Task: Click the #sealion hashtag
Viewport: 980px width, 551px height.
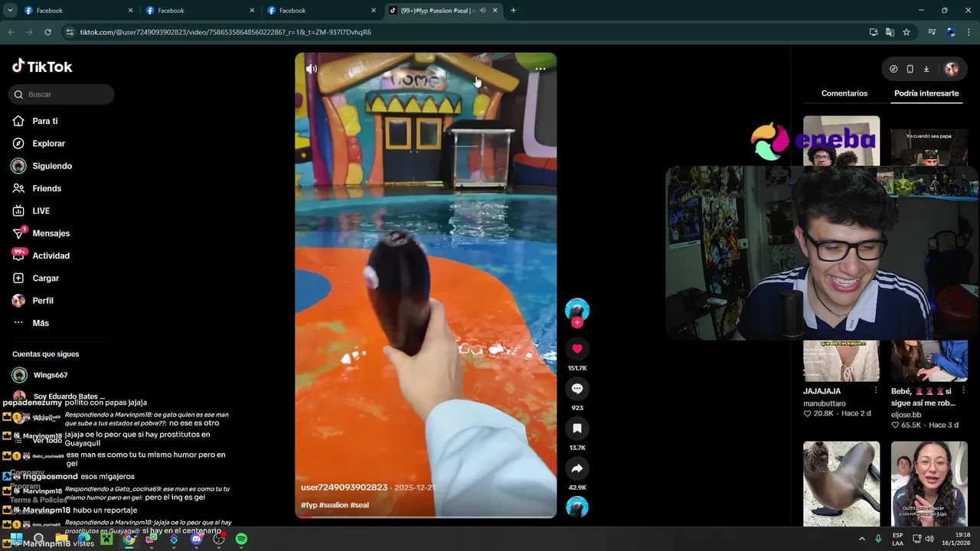Action: 333,505
